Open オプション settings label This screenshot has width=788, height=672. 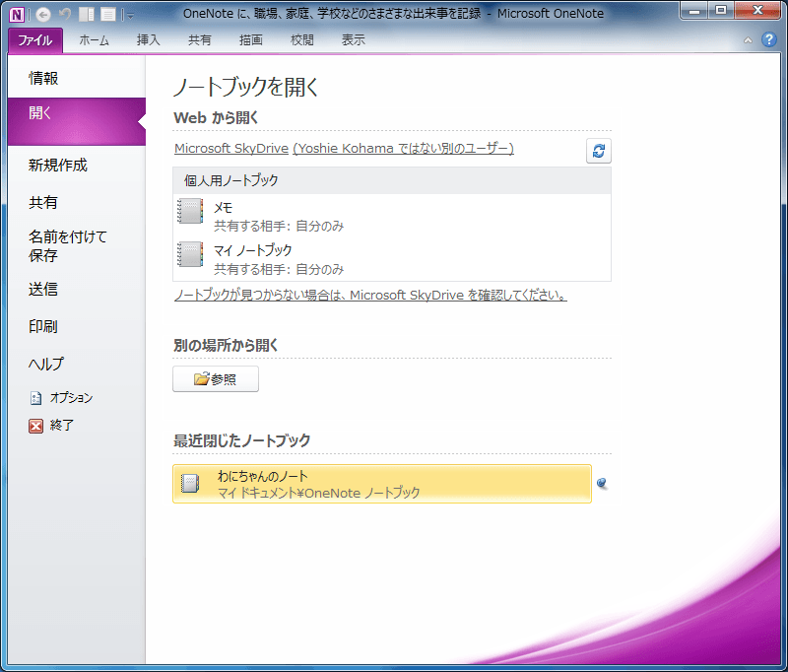(71, 398)
